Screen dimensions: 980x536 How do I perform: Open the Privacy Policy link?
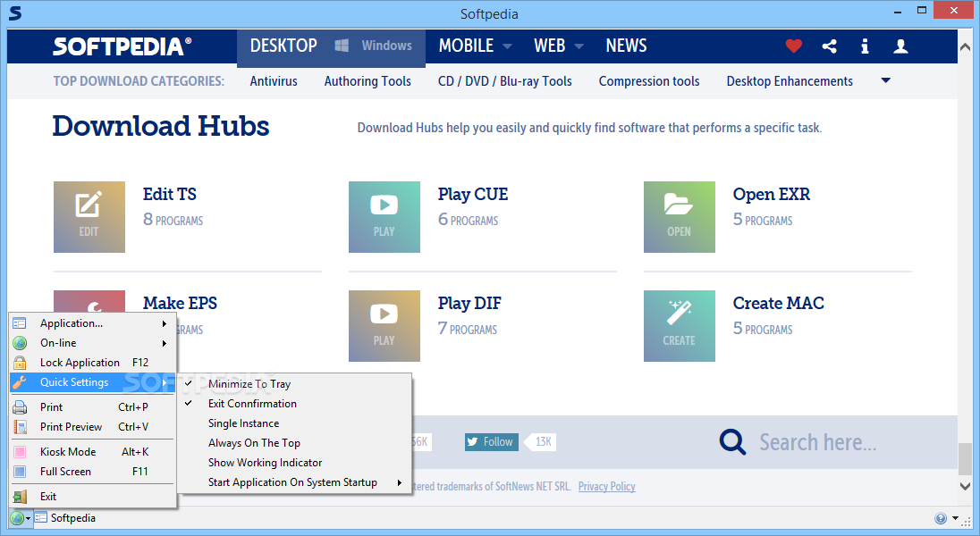click(606, 486)
